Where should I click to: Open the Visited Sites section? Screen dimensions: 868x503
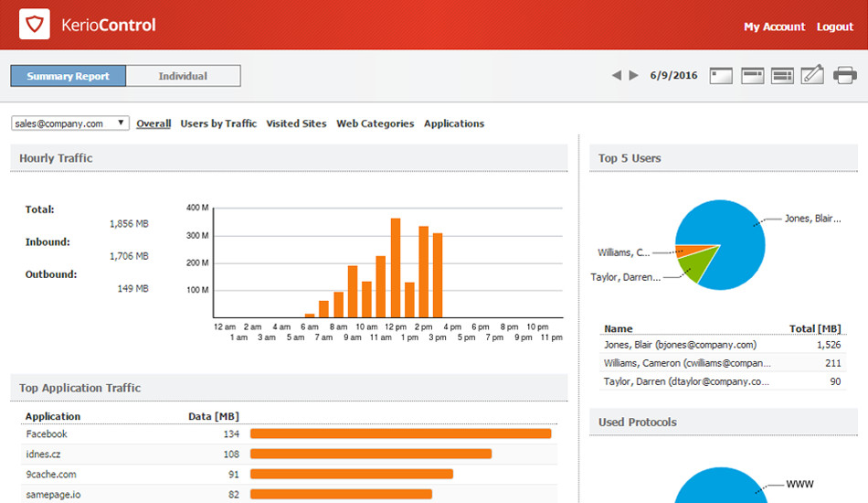coord(296,123)
